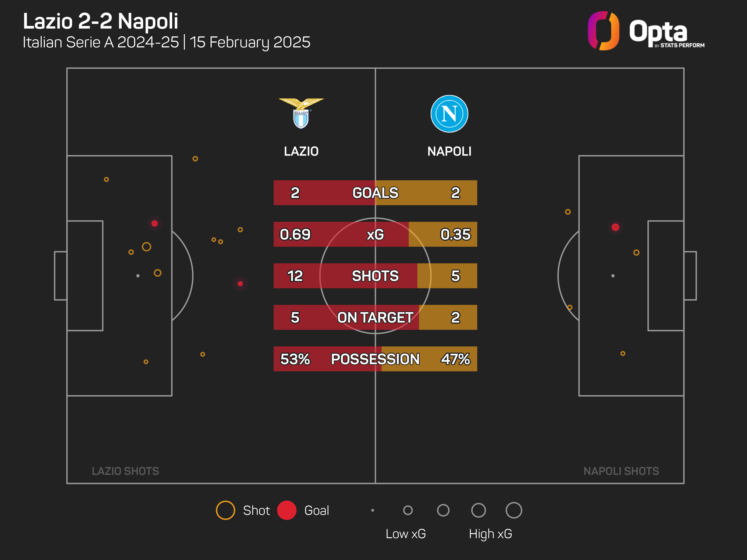
Task: Click the ON TARGET stat label
Action: [x=375, y=317]
